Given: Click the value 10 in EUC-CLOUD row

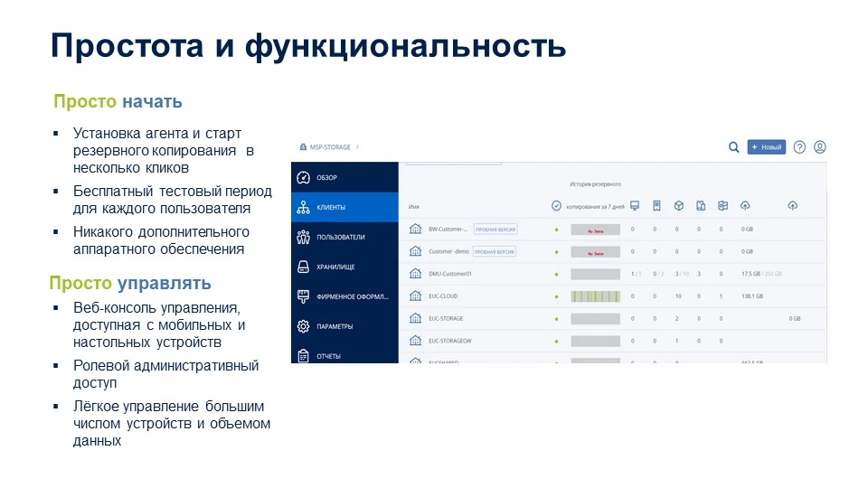Looking at the screenshot, I should tap(678, 296).
